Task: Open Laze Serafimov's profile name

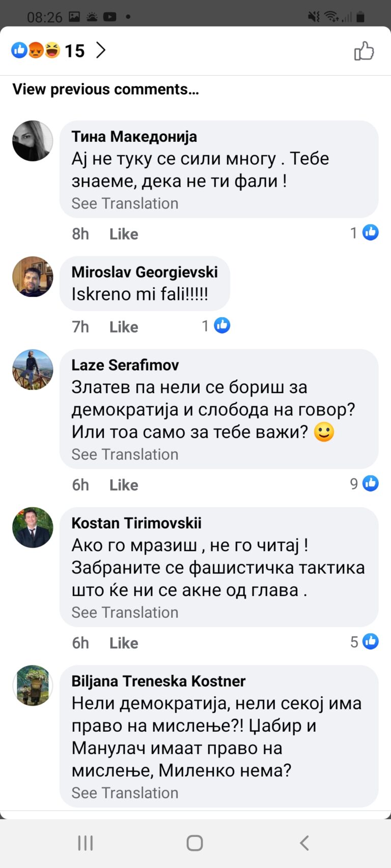Action: (x=125, y=365)
